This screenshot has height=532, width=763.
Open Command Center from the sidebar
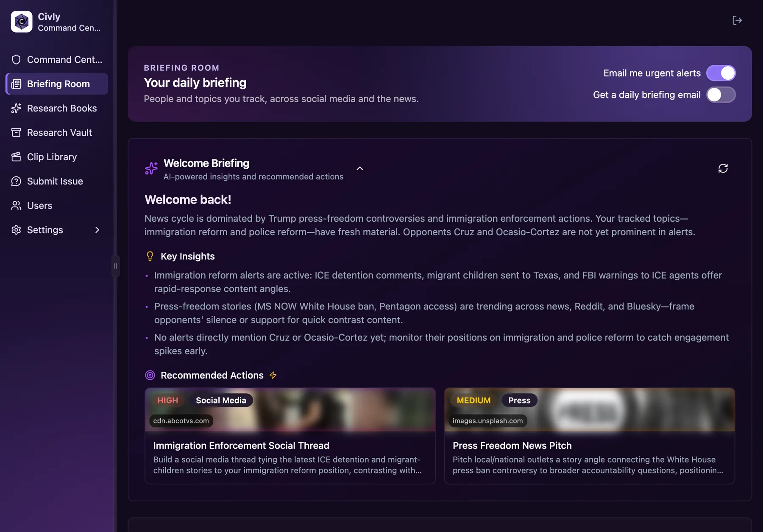tap(57, 59)
